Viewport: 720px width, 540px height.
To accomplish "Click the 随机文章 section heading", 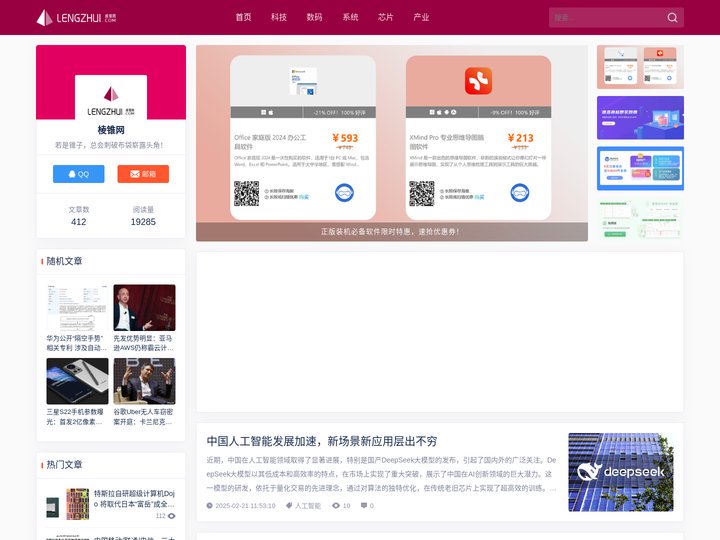I will point(64,261).
